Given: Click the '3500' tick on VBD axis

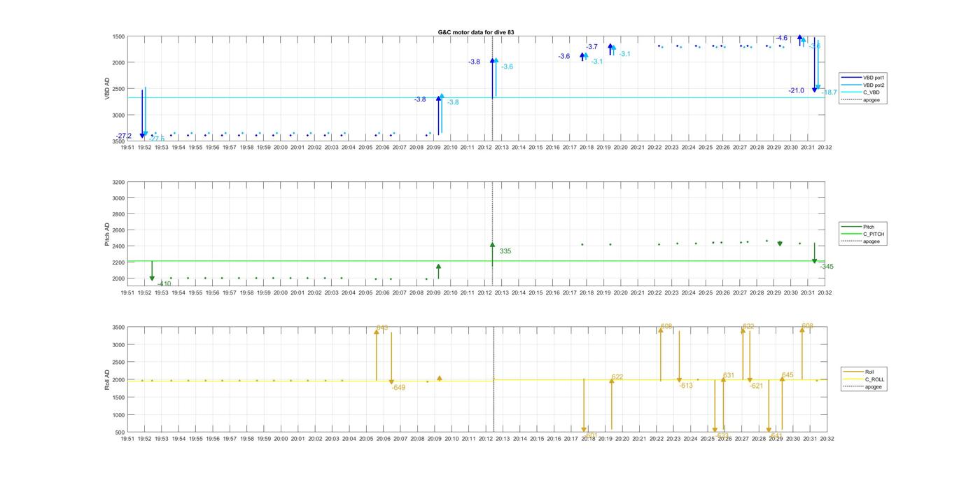Looking at the screenshot, I should click(119, 141).
